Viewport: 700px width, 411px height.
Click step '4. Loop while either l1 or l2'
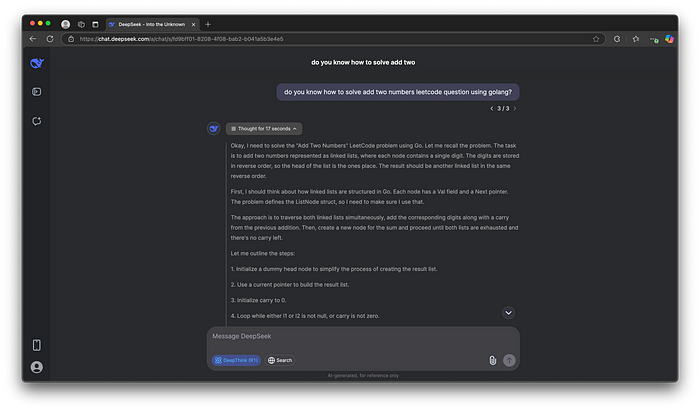tap(305, 316)
